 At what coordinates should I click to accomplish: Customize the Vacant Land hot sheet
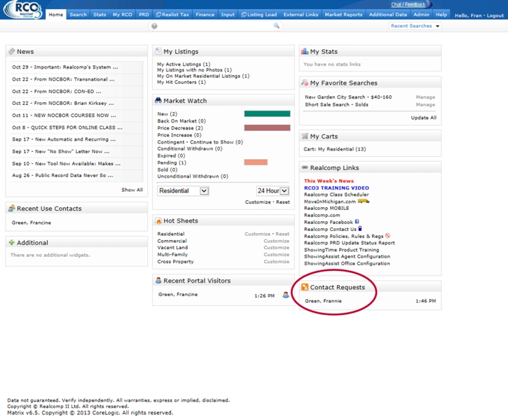tap(276, 248)
